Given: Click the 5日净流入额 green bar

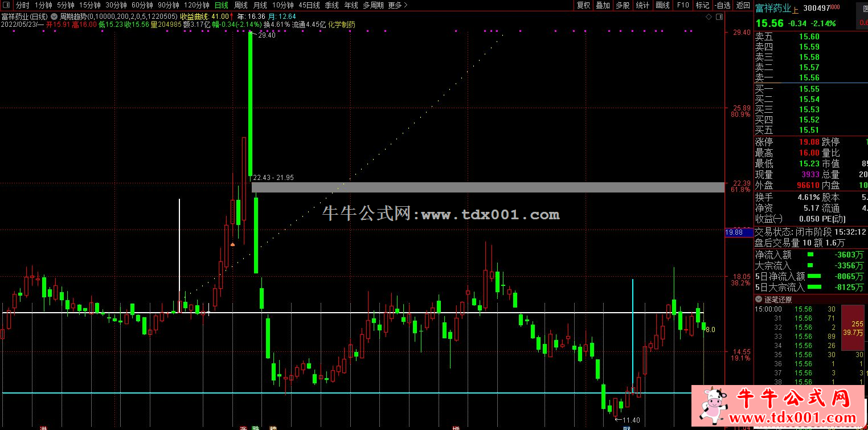Looking at the screenshot, I should (814, 277).
